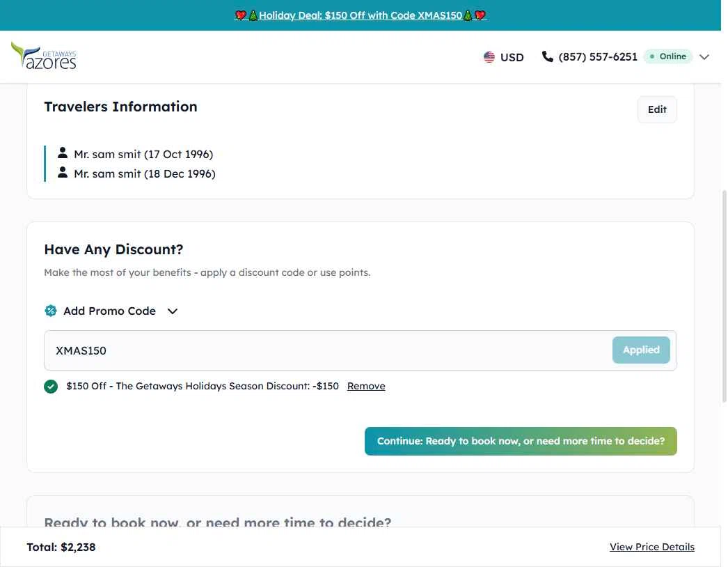This screenshot has height=567, width=728.
Task: Click the Holiday Deal XMAS150 banner link
Action: coord(361,15)
